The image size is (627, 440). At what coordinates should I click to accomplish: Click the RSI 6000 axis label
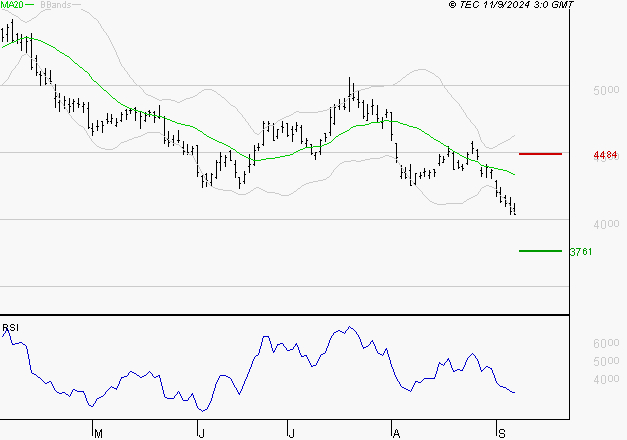(x=606, y=343)
